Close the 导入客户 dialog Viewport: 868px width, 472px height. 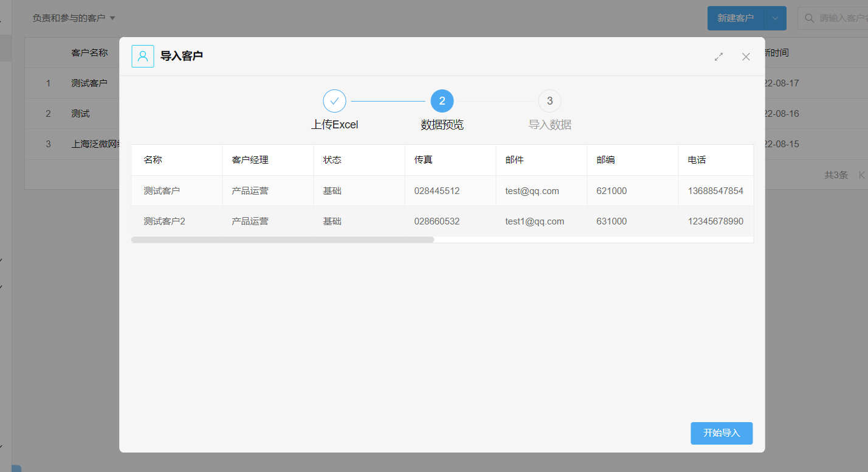point(746,57)
